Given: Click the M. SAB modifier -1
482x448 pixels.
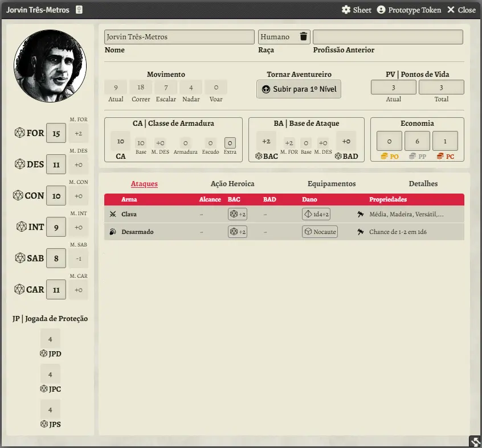Looking at the screenshot, I should click(x=79, y=258).
